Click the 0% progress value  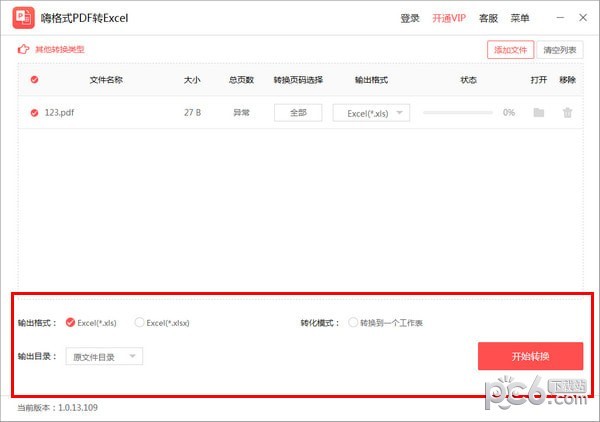[509, 112]
